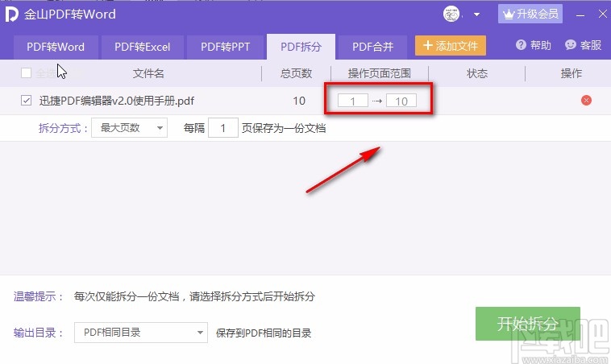The height and width of the screenshot is (364, 611).
Task: Click the 总页数 column header
Action: pos(296,73)
